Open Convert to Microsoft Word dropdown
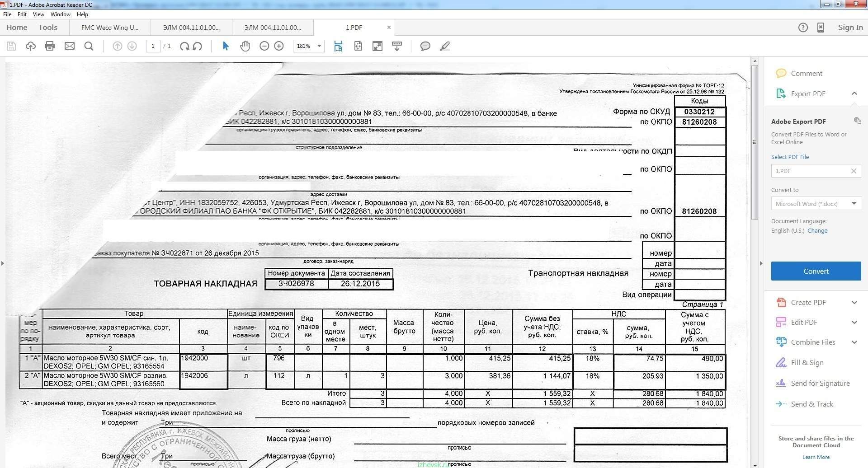868x468 pixels. pyautogui.click(x=816, y=204)
